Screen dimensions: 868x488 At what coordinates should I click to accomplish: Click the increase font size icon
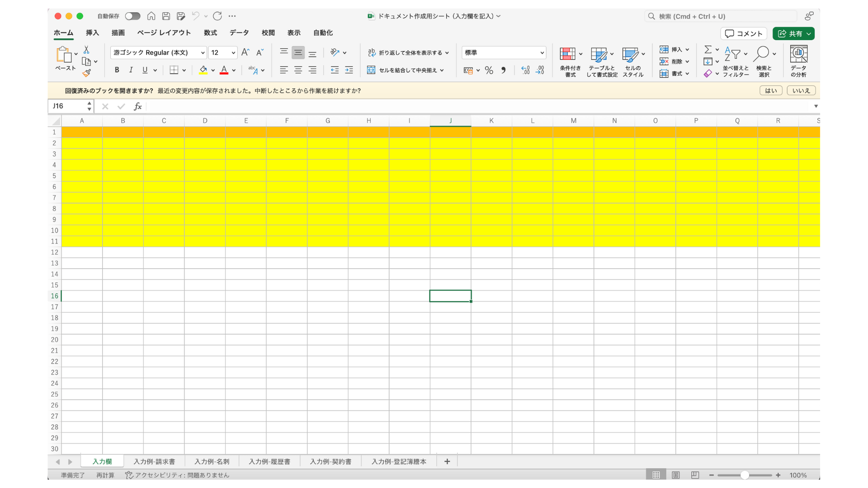pos(245,52)
